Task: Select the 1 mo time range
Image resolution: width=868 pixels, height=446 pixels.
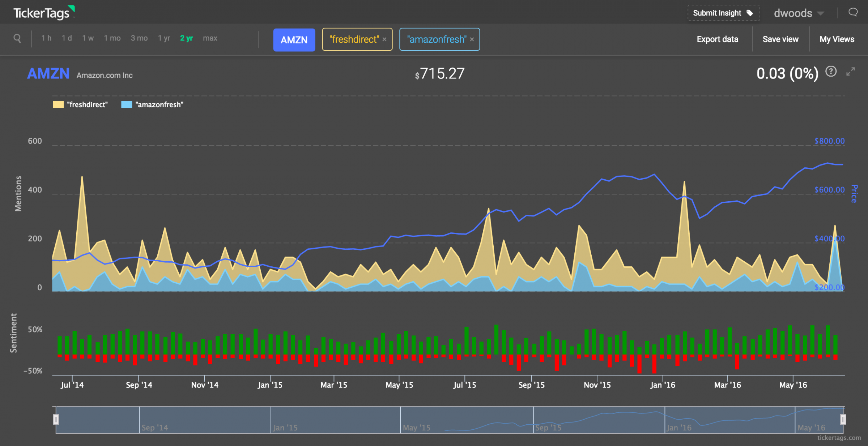Action: click(112, 38)
